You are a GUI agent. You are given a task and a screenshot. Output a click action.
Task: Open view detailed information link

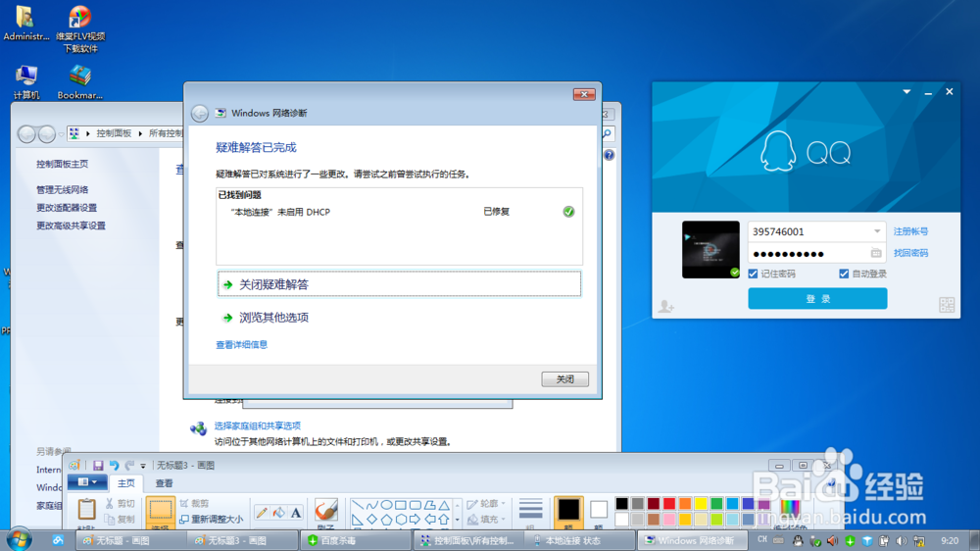pos(242,344)
